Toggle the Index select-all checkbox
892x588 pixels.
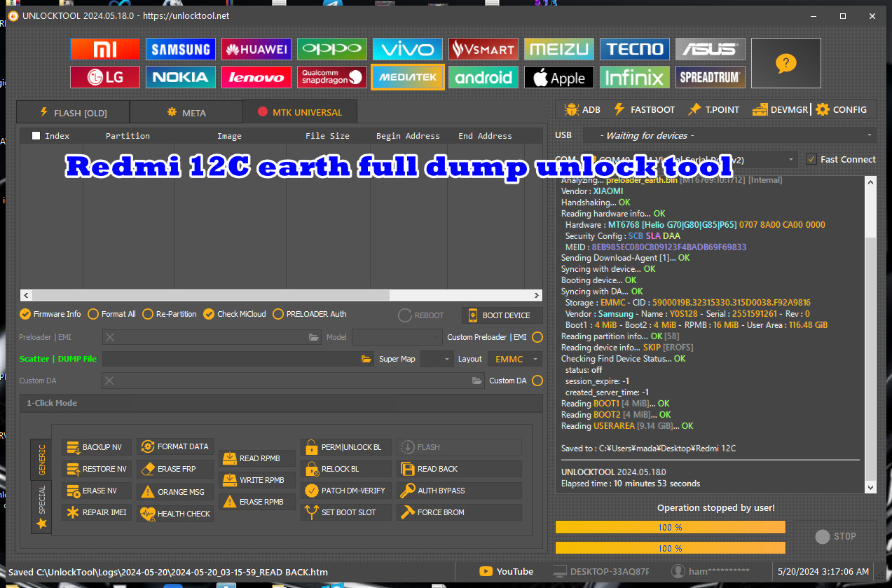coord(36,136)
